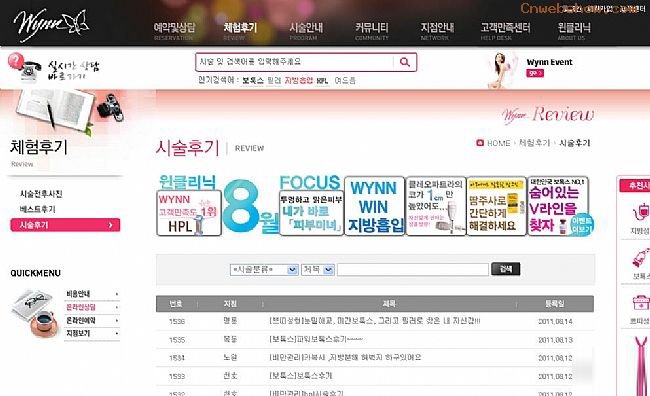Click the telephone real-time consultation icon

tap(24, 67)
